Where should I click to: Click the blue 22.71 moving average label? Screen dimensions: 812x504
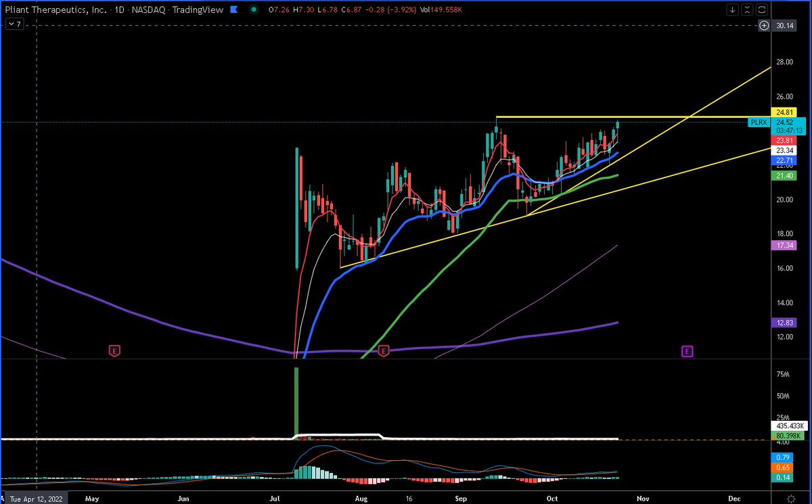point(785,160)
